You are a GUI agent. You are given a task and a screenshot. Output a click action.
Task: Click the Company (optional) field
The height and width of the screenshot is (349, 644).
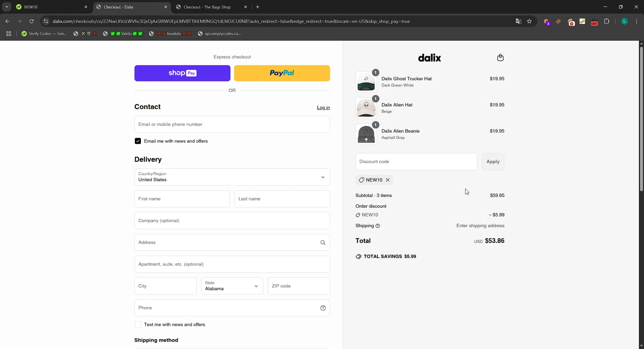click(232, 221)
